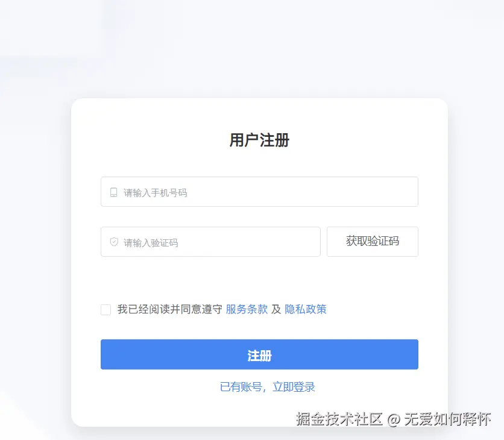Click the 掘金技术社区 watermark text
Viewport: 504px width, 440px height.
pos(339,419)
